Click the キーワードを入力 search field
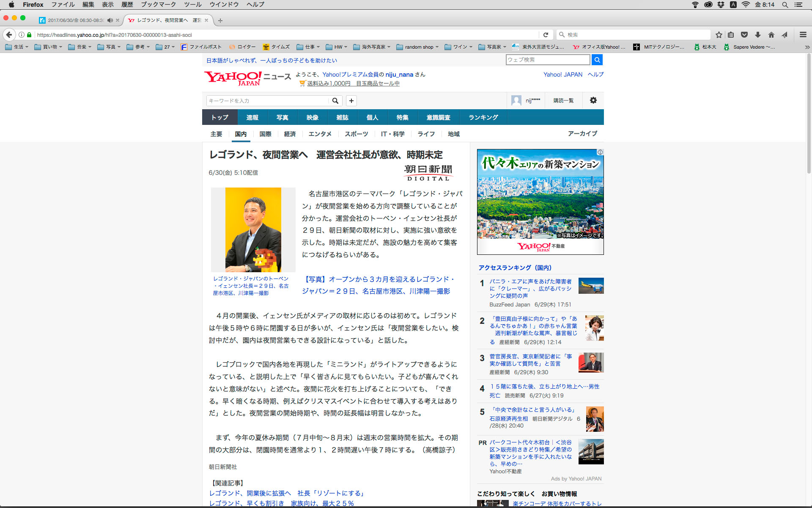812x508 pixels. coord(267,101)
